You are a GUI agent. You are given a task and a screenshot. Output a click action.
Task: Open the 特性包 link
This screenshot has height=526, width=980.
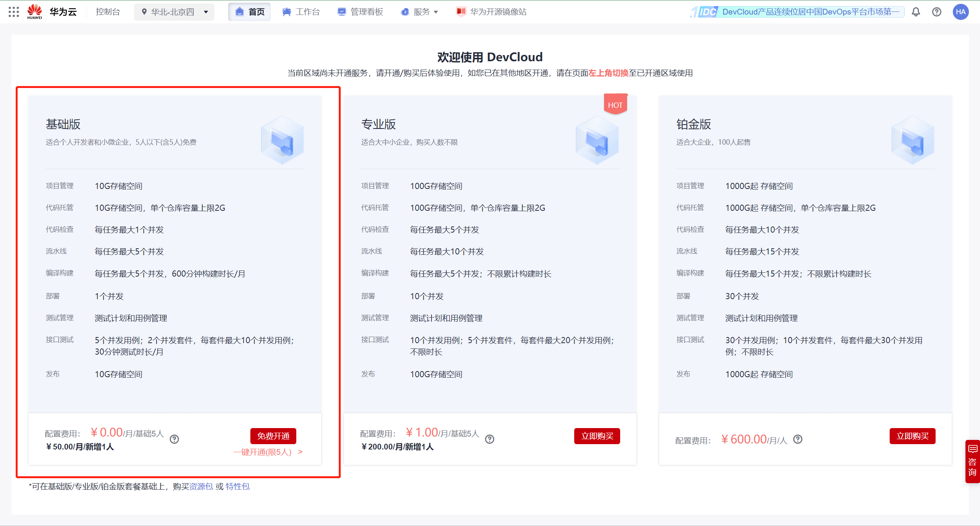237,486
